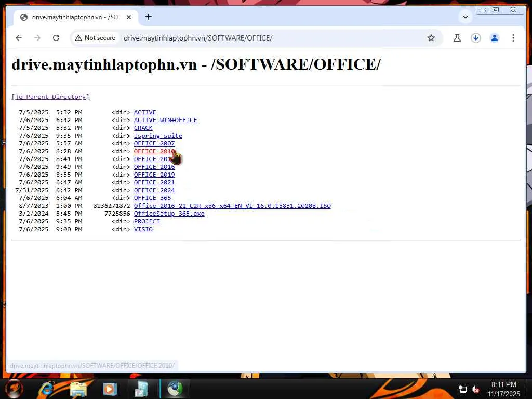Click the page heading drive.maytinhlaptophn.vn - /SOFTWARE/OFFICE/
Viewport: 532px width, 399px height.
tap(196, 64)
